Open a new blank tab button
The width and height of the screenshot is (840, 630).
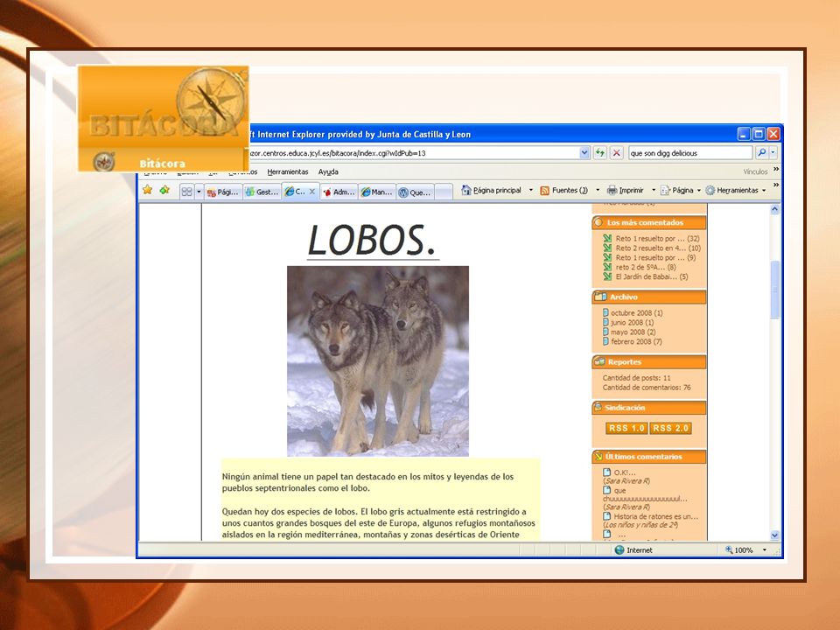[443, 192]
